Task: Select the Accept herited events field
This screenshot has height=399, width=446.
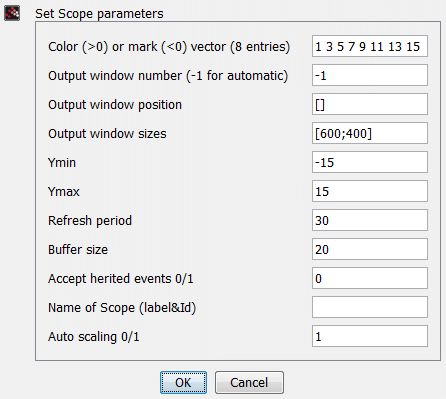Action: (370, 278)
